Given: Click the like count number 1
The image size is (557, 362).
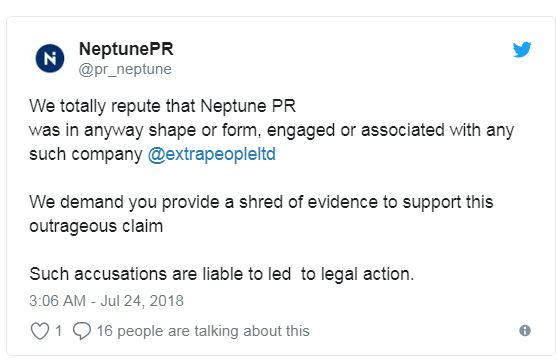Looking at the screenshot, I should click(59, 331).
